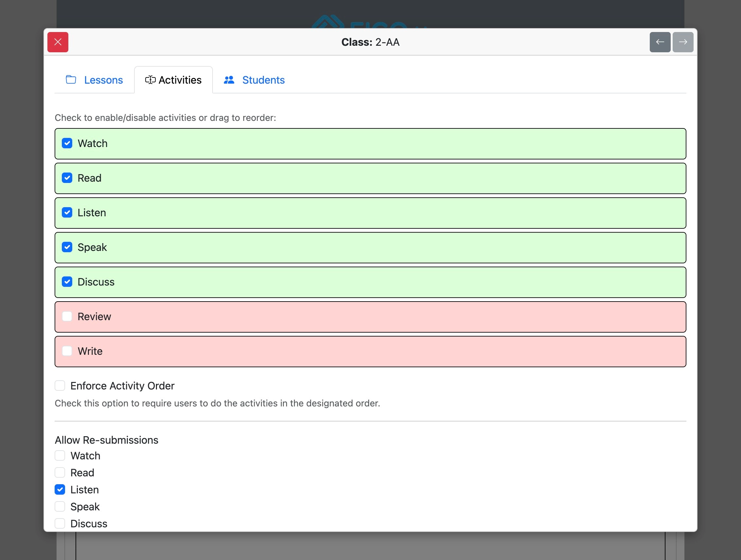This screenshot has width=741, height=560.
Task: Allow re-submissions for Discuss
Action: coord(60,523)
